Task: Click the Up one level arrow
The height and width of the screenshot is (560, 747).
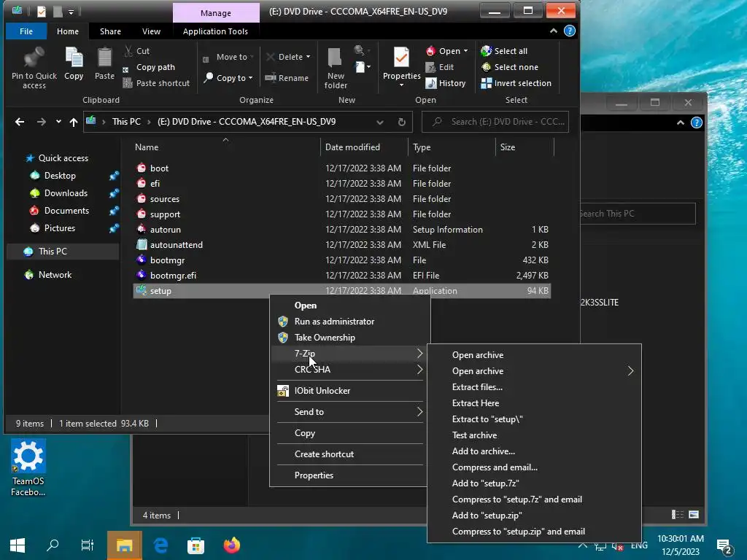Action: (74, 122)
